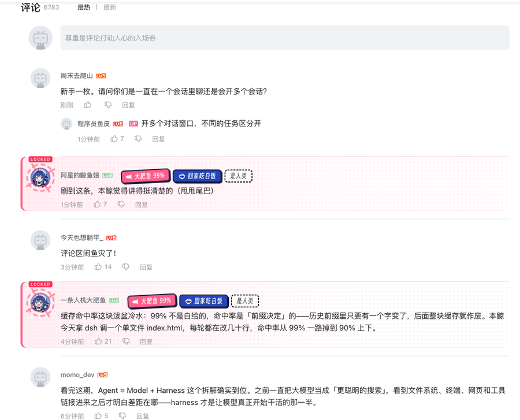This screenshot has width=520, height=420.
Task: Click comment text 评论区闹鱼灾了!
Action: point(88,254)
